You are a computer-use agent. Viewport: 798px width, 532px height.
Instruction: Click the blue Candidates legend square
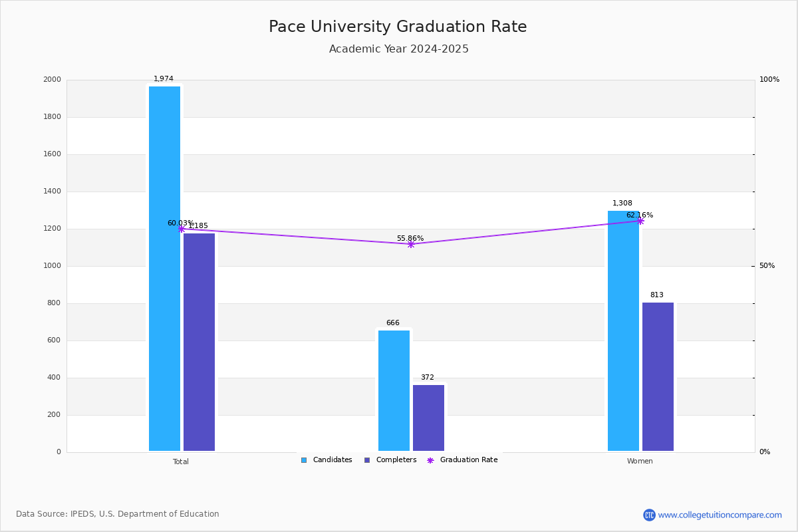click(304, 460)
